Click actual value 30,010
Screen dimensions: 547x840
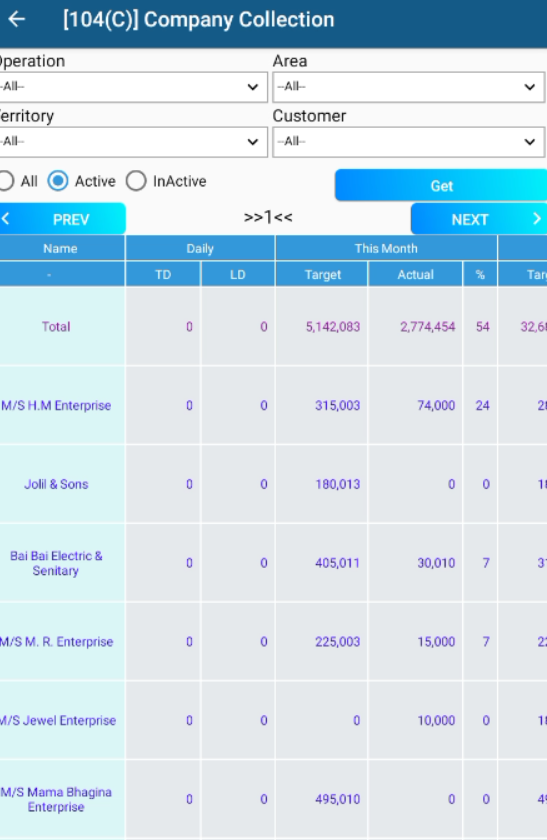tap(436, 563)
